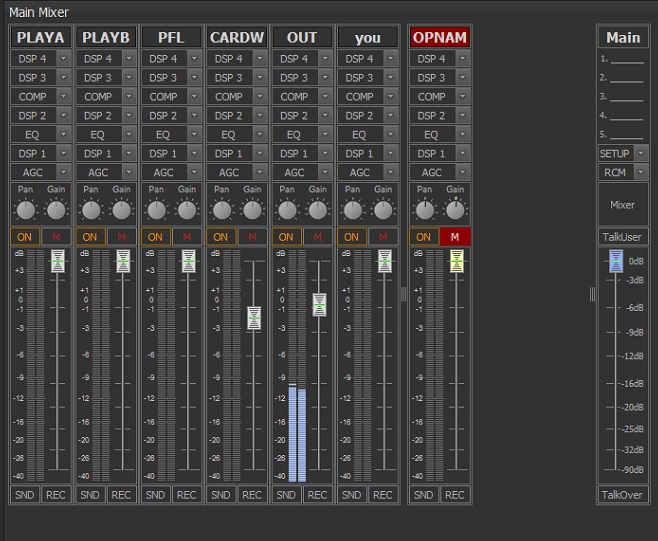Click the OPNAM Pan knob
Image resolution: width=658 pixels, height=541 pixels.
pyautogui.click(x=425, y=210)
